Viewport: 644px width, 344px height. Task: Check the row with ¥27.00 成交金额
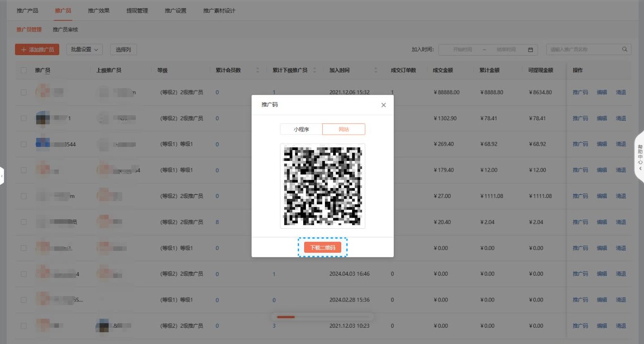(24, 196)
